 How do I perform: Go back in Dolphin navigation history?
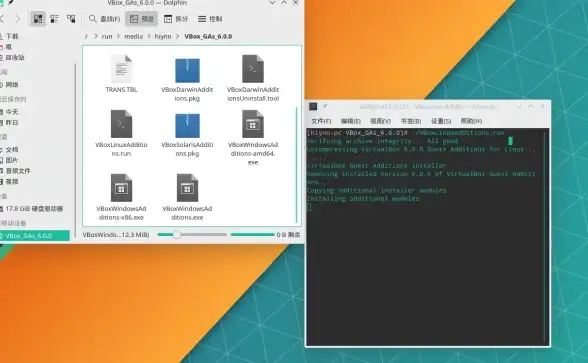coord(2,19)
